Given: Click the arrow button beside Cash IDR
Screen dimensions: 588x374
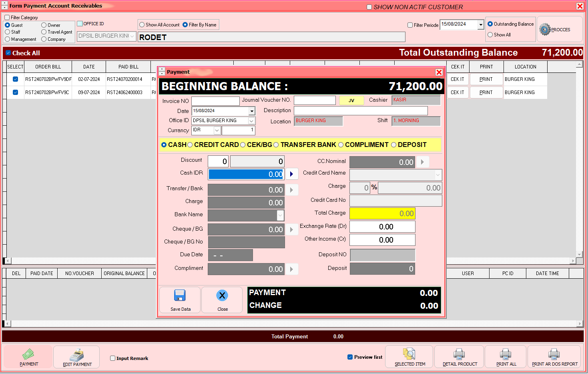Looking at the screenshot, I should (x=291, y=174).
